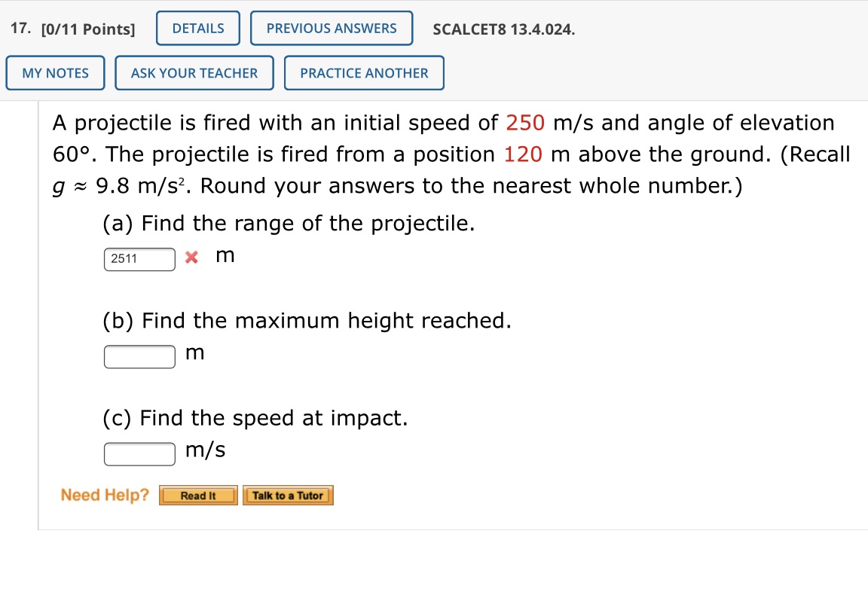This screenshot has height=595, width=868.
Task: Click part (a) range question text
Action: (x=289, y=223)
